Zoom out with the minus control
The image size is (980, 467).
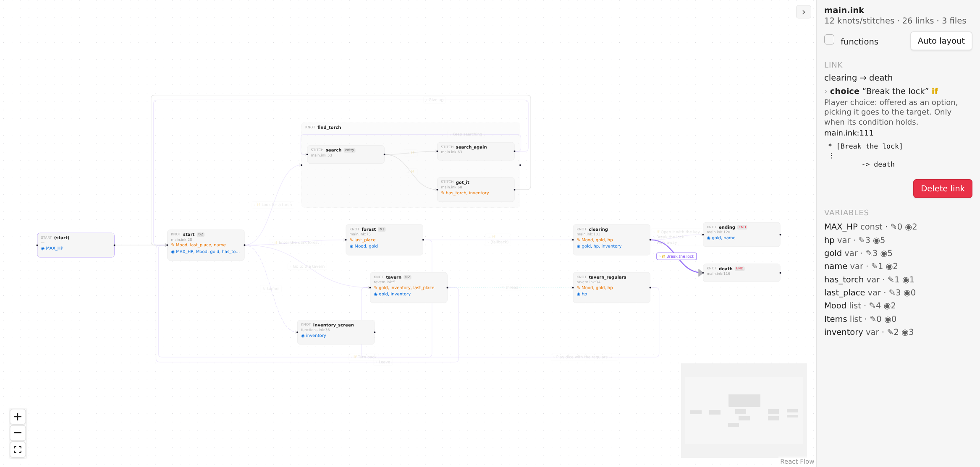coord(18,433)
